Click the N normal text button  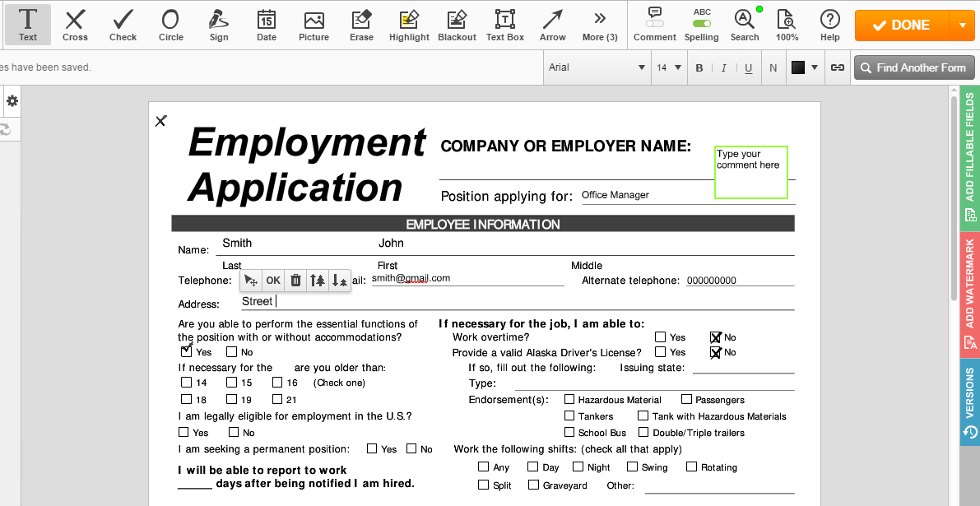pyautogui.click(x=773, y=67)
